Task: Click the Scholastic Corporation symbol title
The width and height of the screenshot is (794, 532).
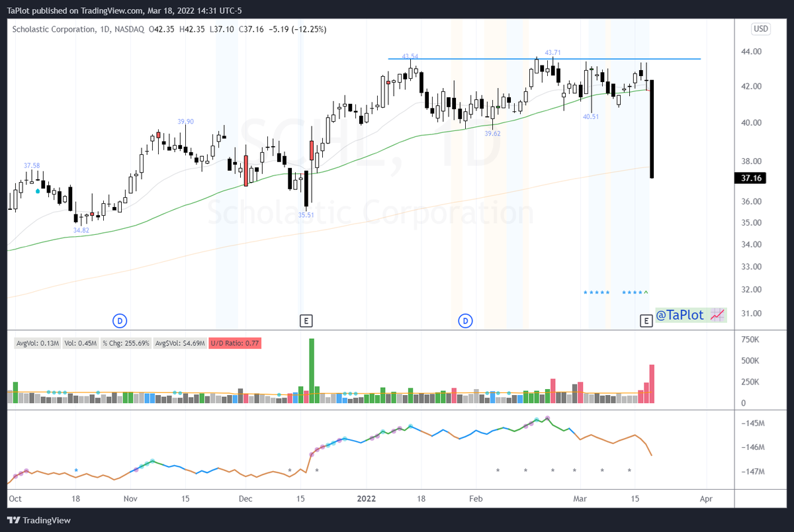Action: (x=54, y=29)
